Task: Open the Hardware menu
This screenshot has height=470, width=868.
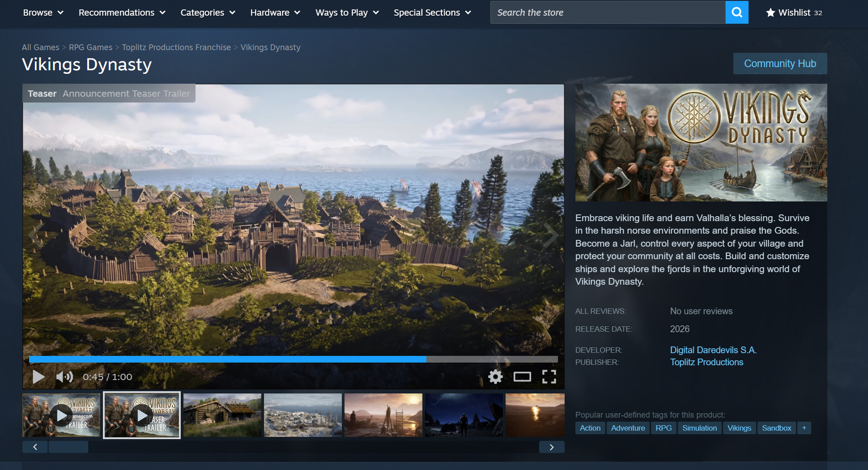Action: (275, 13)
